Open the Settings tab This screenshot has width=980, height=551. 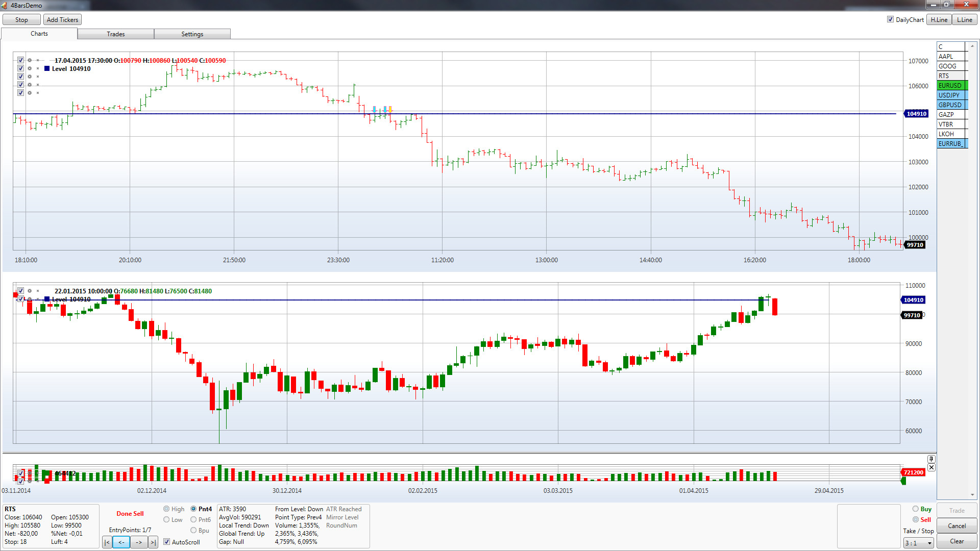tap(192, 34)
